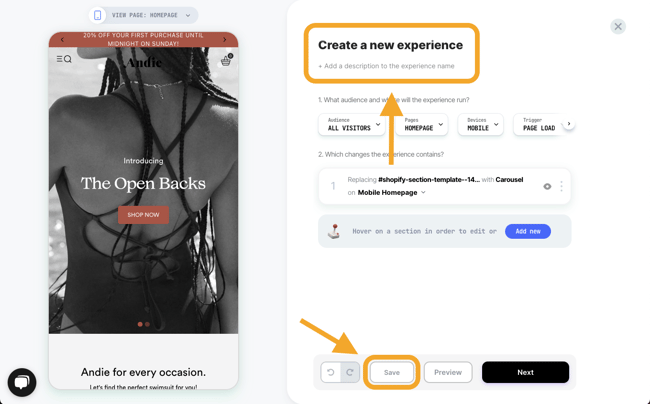Open the chat bubble widget

[x=22, y=382]
